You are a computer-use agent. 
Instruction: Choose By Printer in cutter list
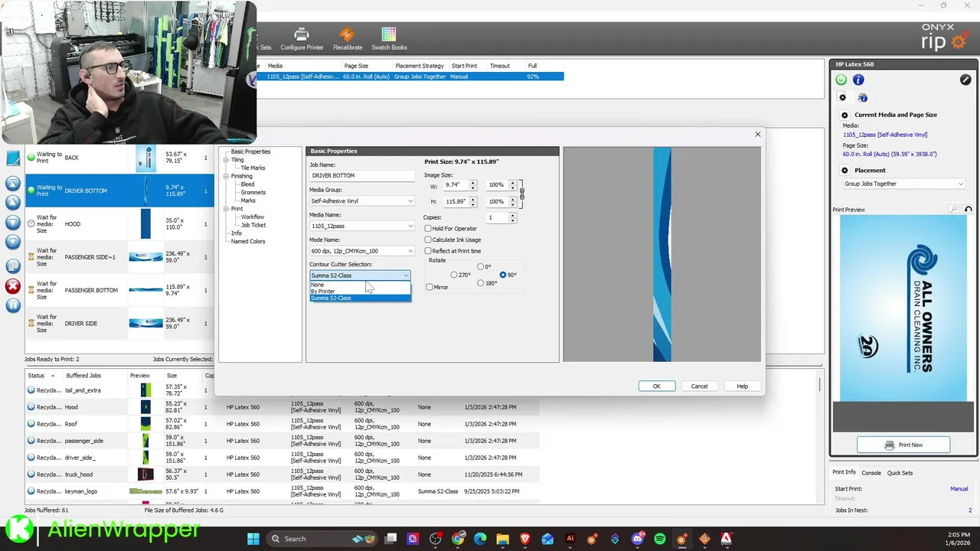360,292
